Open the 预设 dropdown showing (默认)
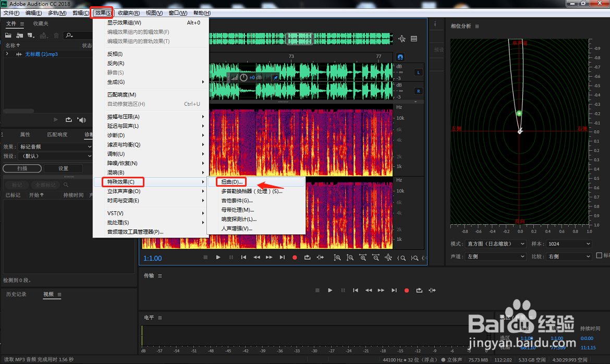The width and height of the screenshot is (610, 364). [x=55, y=156]
